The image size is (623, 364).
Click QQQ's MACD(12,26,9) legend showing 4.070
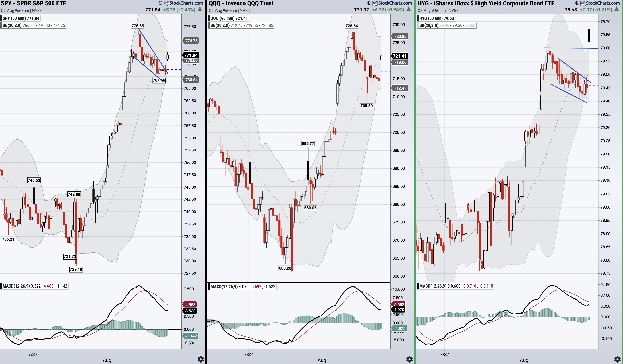242,286
